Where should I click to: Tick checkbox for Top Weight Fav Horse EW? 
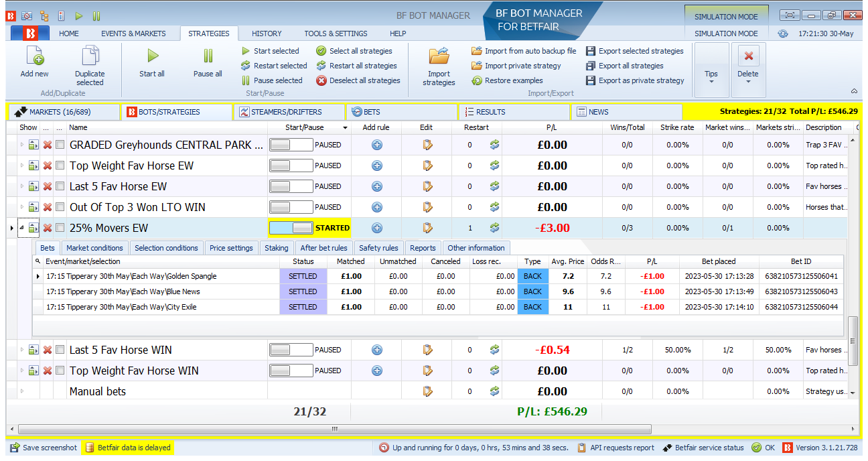(x=60, y=166)
